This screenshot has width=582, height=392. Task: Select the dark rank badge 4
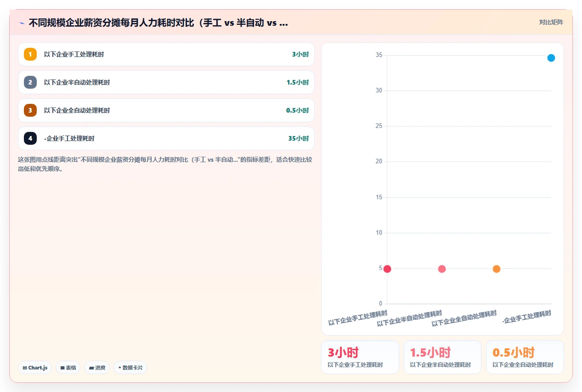click(30, 138)
